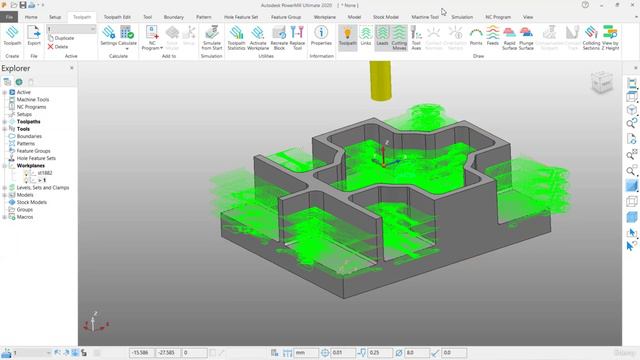Open the File tab

(x=9, y=17)
